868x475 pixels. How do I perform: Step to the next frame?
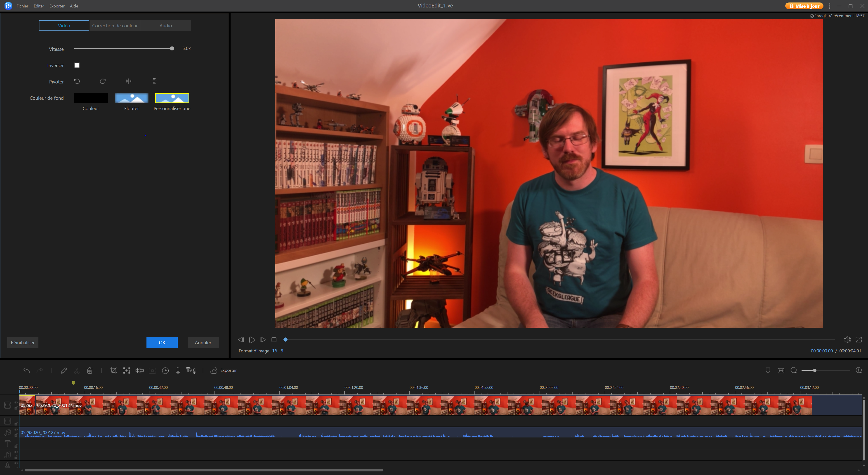[263, 340]
